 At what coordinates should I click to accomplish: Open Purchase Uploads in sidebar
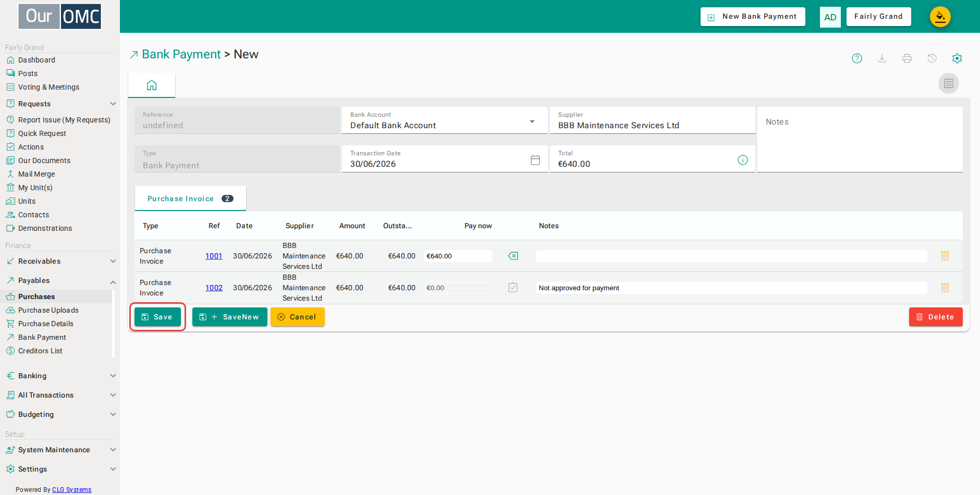[48, 310]
